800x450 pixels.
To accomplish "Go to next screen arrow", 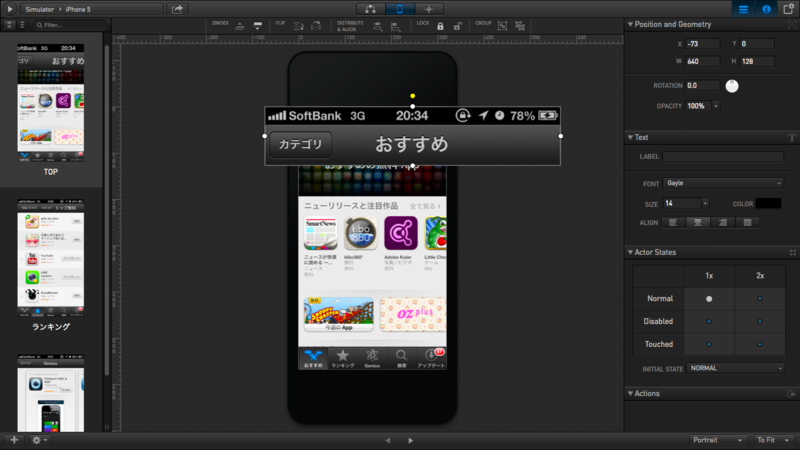I will click(411, 440).
